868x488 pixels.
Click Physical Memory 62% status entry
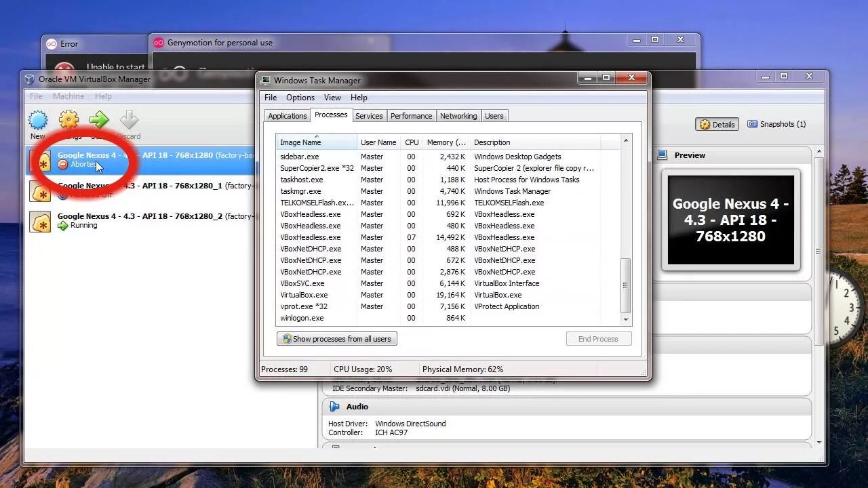pyautogui.click(x=462, y=369)
